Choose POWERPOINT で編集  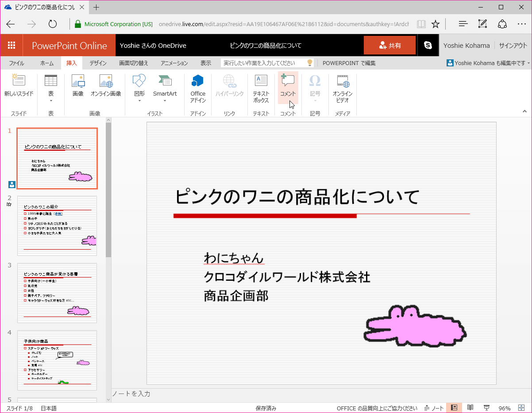click(349, 63)
